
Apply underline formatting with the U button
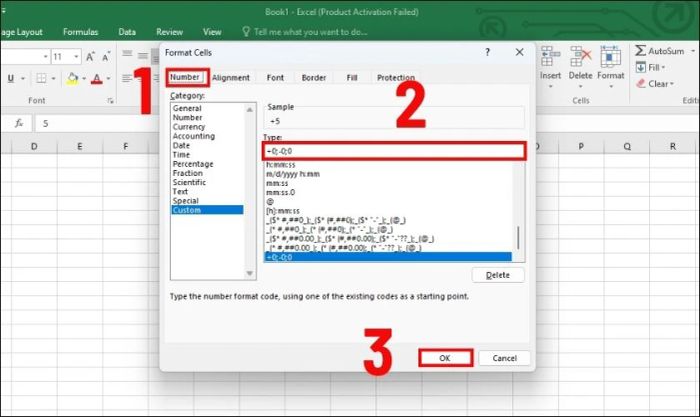(11, 79)
